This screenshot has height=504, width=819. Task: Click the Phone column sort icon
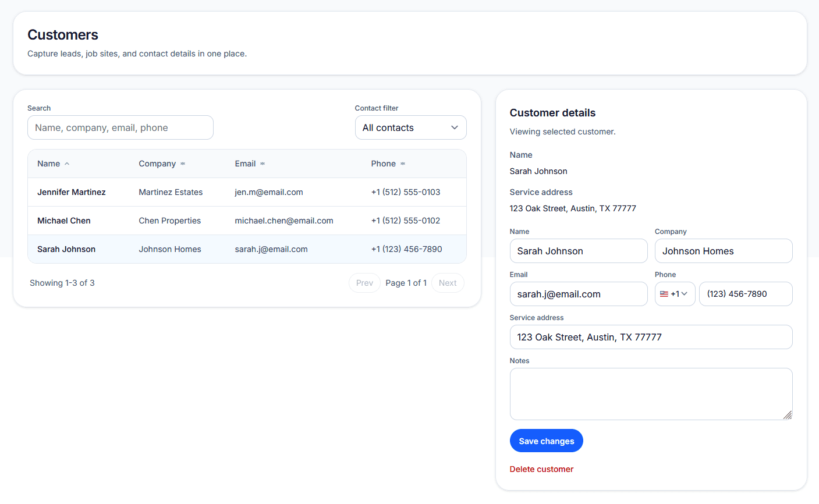(403, 164)
